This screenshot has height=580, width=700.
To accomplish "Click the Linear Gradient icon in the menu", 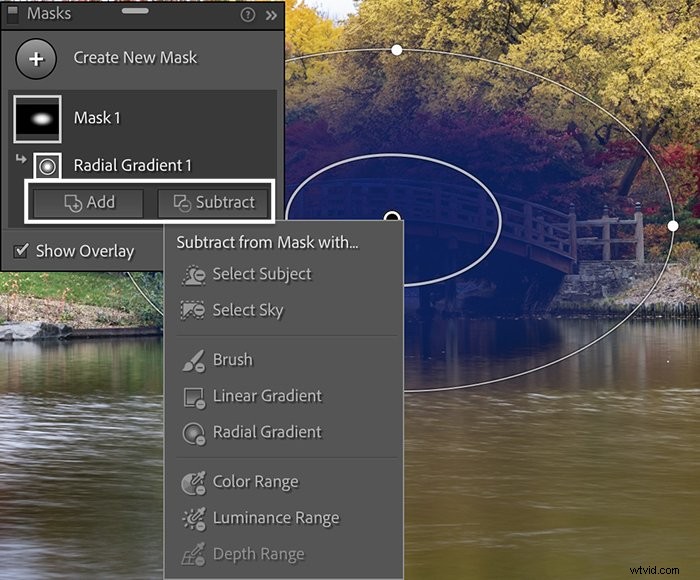I will click(195, 398).
